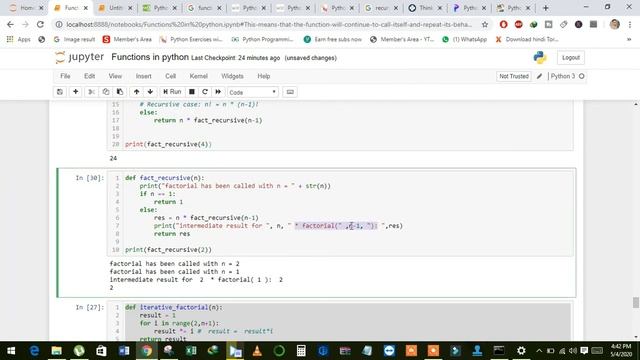Viewport: 640px width, 360px height.
Task: Show hidden system tray icons
Action: pyautogui.click(x=539, y=351)
